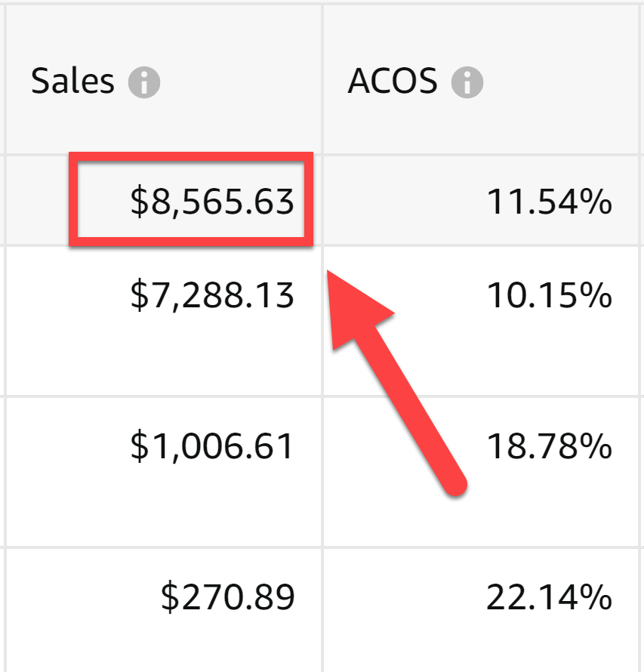This screenshot has height=672, width=644.
Task: Click the divider between Sales and ACOS headers
Action: pos(322,82)
